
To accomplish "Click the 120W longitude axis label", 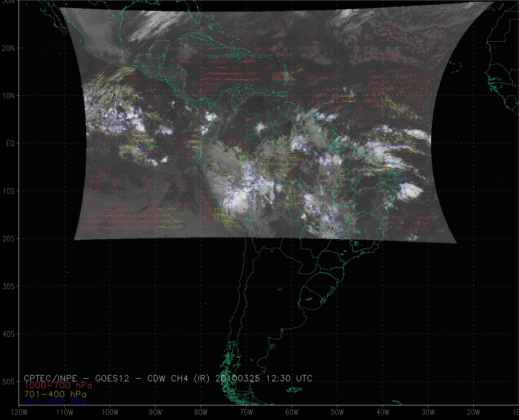I will pos(19,412).
